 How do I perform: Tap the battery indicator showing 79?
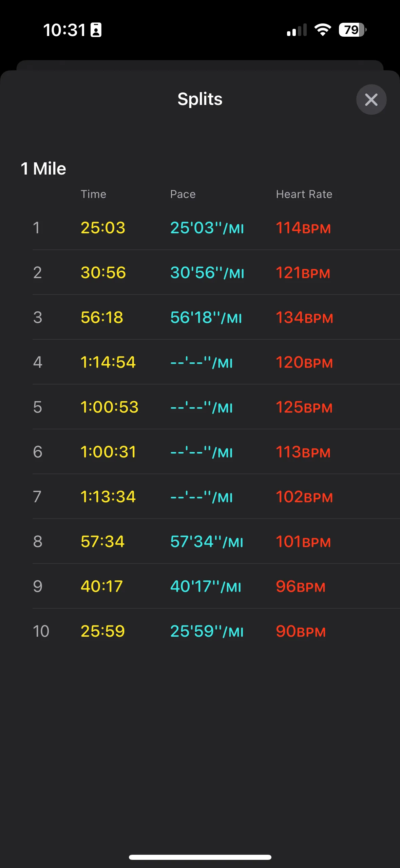click(x=352, y=30)
